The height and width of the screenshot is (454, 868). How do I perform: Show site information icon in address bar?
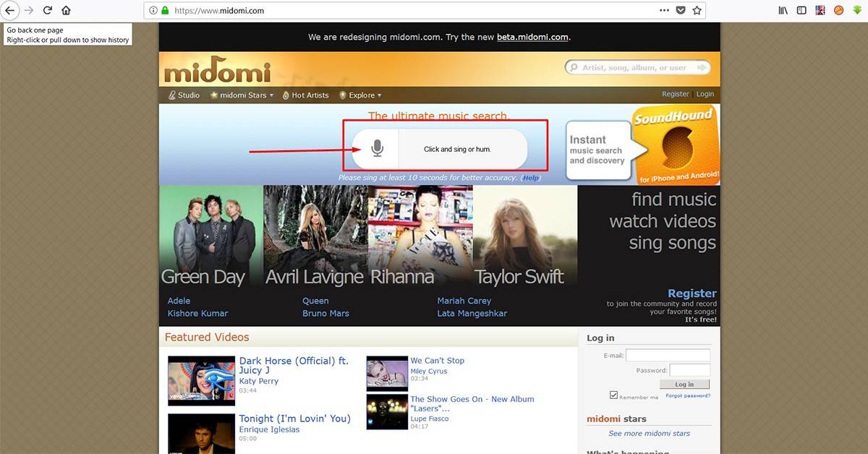point(153,11)
